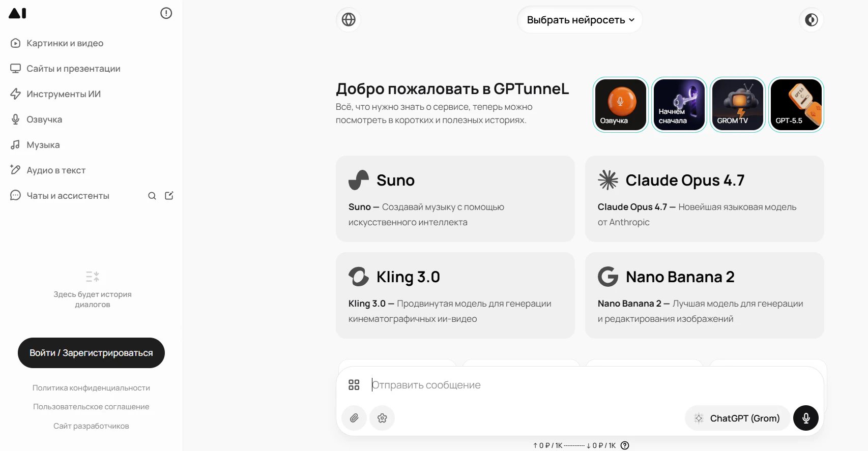The width and height of the screenshot is (868, 451).
Task: Attach a file with paperclip icon
Action: [354, 418]
